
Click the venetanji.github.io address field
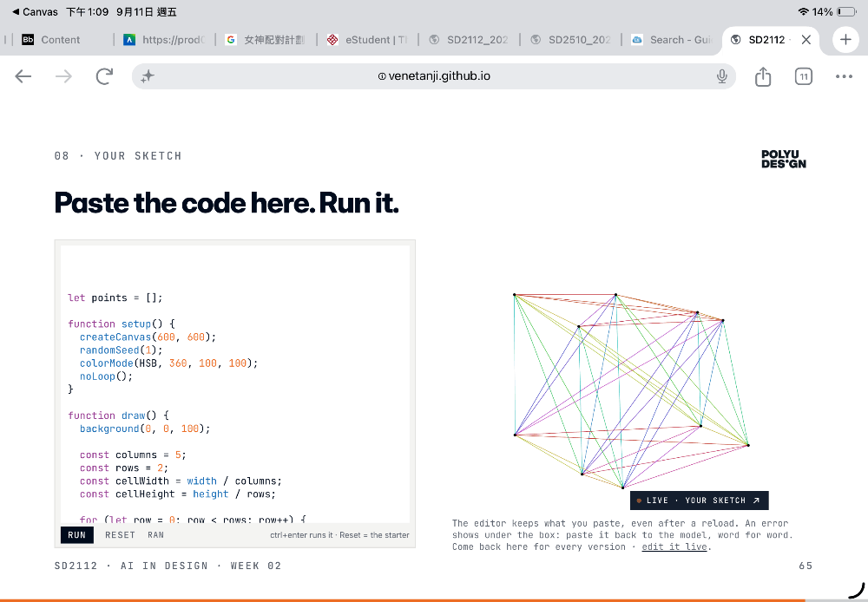[x=433, y=76]
